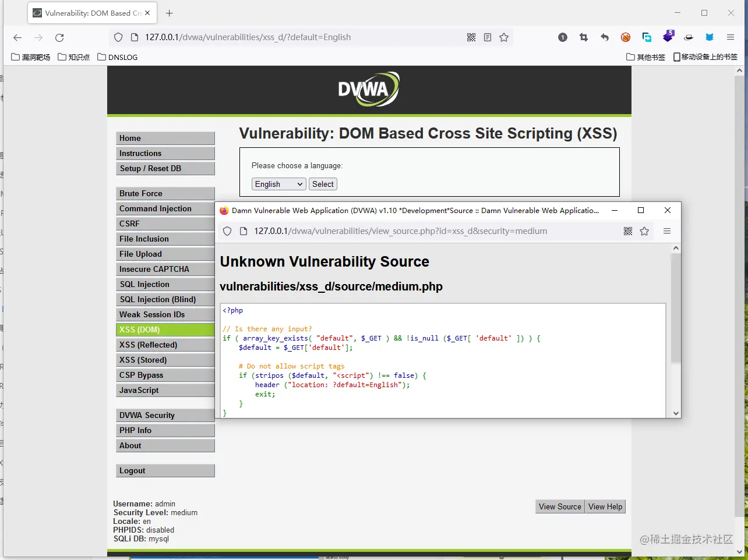
Task: Open the DNSLOG bookmarks folder
Action: click(118, 57)
